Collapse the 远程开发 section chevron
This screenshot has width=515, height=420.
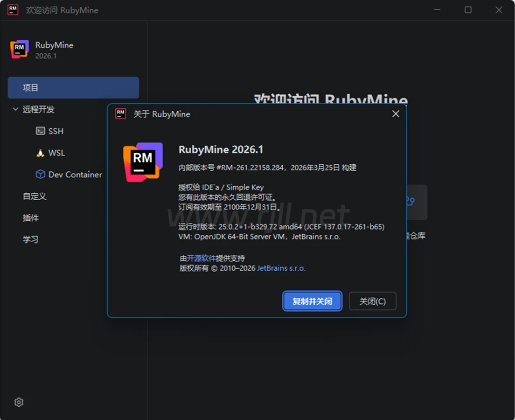(x=15, y=110)
